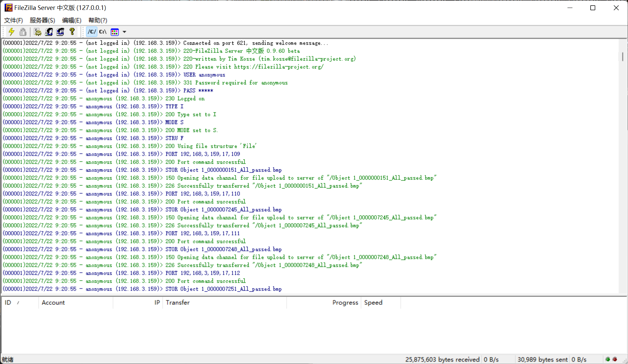Screen dimensions: 628x364
Task: Click the '25,875,603 bytes received' status text
Action: (442, 359)
